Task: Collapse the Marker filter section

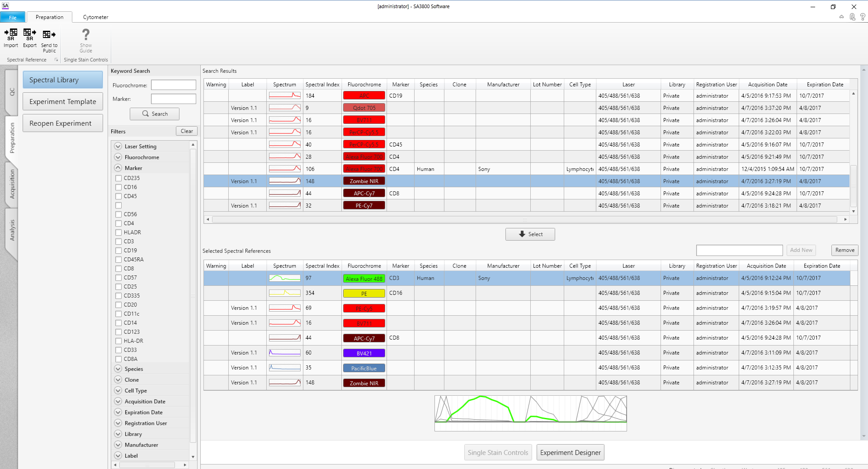Action: (x=118, y=168)
